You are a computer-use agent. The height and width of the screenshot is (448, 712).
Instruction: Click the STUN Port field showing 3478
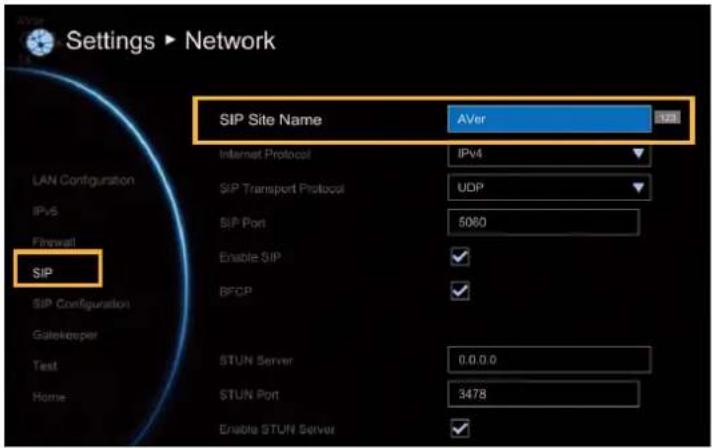(544, 394)
